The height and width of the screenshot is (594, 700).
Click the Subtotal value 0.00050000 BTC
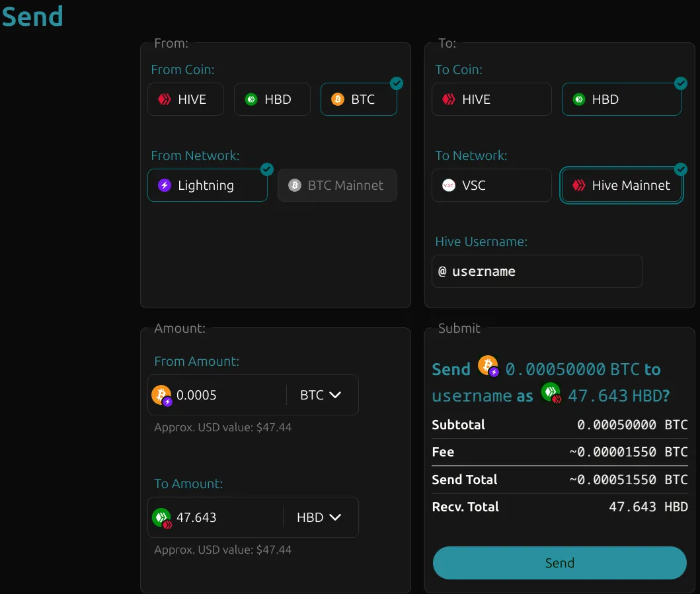pyautogui.click(x=632, y=425)
